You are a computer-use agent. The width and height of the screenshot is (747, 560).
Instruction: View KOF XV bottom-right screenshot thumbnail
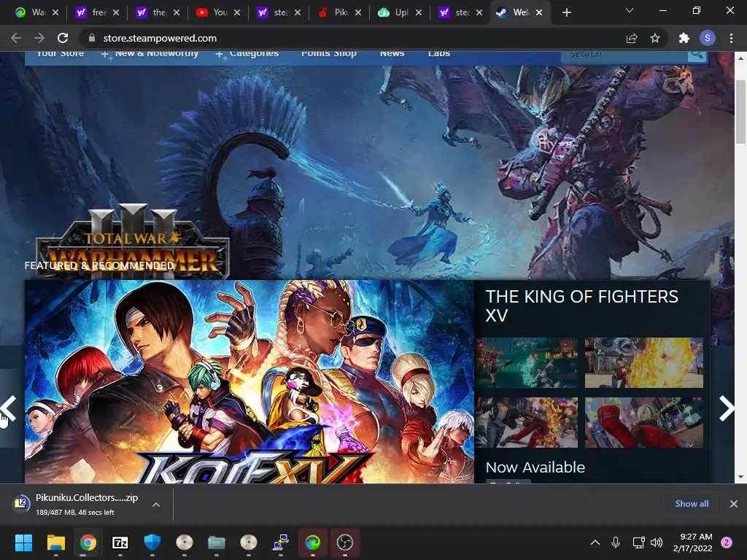[x=643, y=422]
